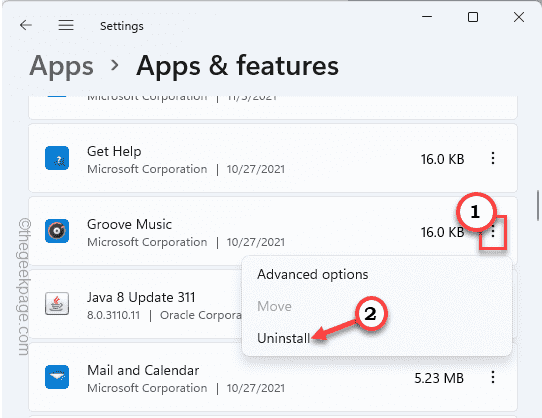Click the 10/27/2021 date under Get Help
542x418 pixels.
click(256, 169)
